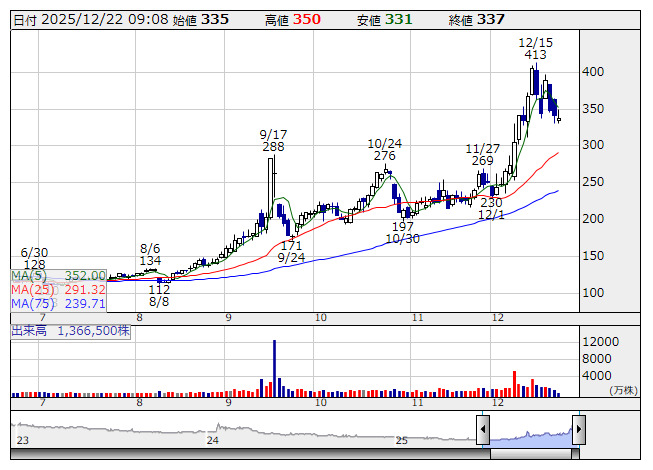The height and width of the screenshot is (470, 653).
Task: Click the 10/30 low marker of 197
Action: (x=402, y=233)
